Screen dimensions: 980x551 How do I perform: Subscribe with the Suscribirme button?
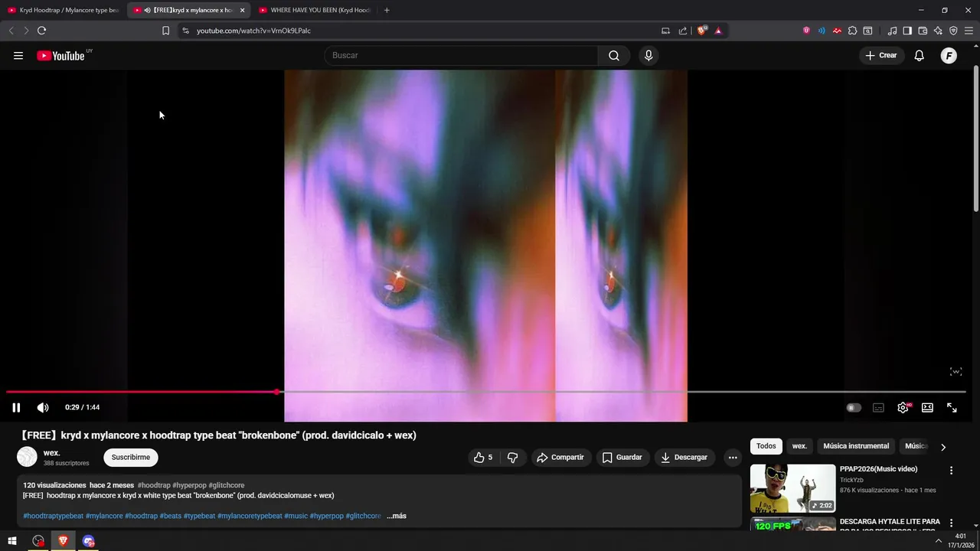coord(131,458)
